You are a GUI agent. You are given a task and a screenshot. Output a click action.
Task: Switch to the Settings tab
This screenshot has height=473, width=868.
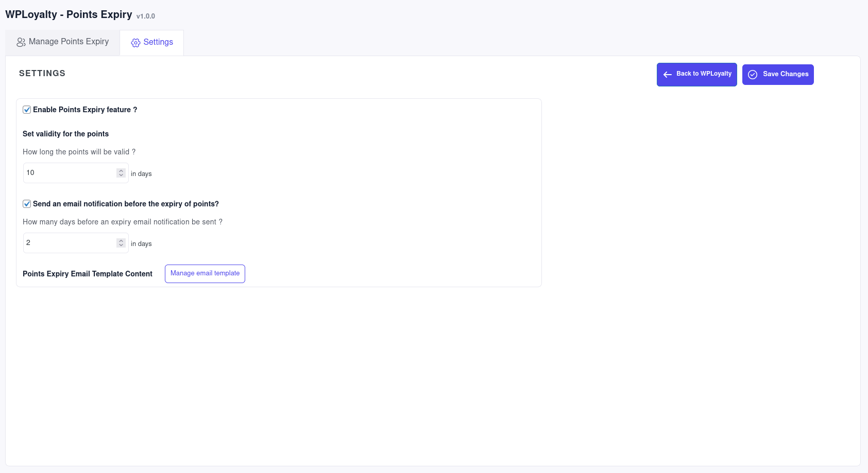152,43
